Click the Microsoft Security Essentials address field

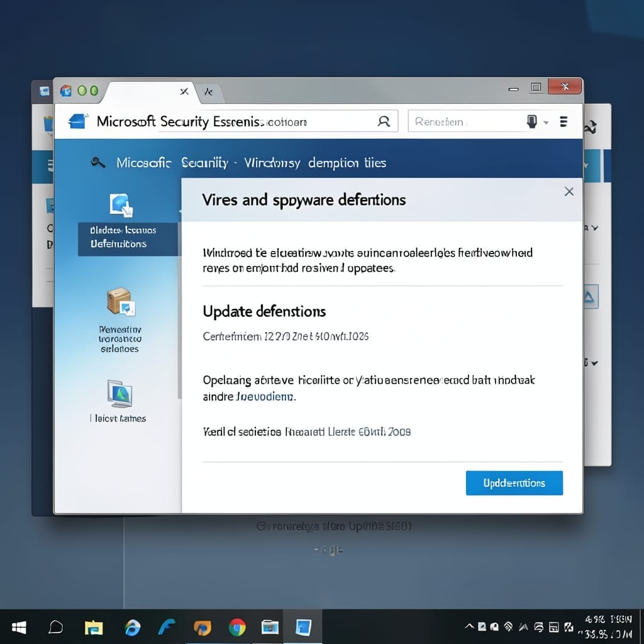click(x=247, y=121)
